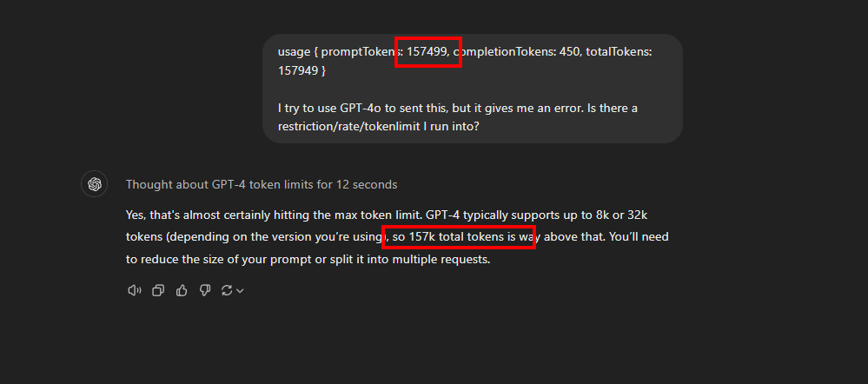
Task: Click the red box around 157499
Action: click(427, 52)
